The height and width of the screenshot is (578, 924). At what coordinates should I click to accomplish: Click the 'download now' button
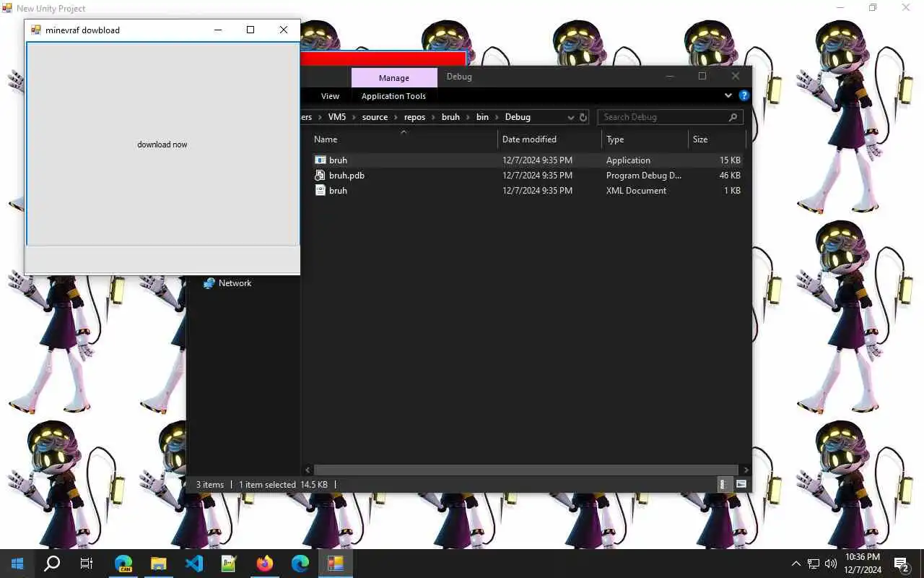(x=162, y=144)
